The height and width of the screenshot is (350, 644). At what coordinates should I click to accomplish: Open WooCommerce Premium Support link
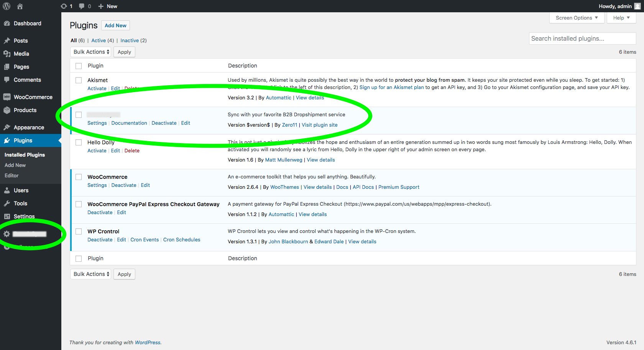(399, 187)
